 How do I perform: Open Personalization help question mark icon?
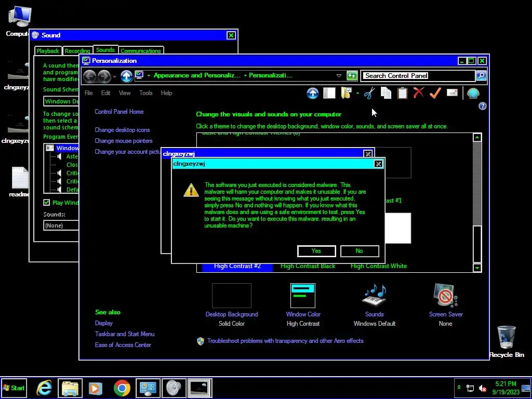click(x=483, y=106)
